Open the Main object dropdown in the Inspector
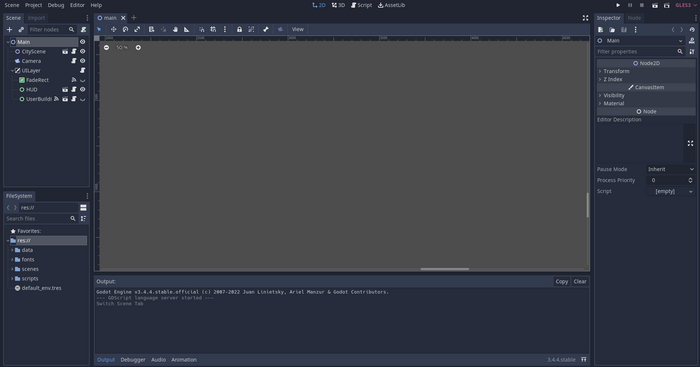 click(640, 41)
